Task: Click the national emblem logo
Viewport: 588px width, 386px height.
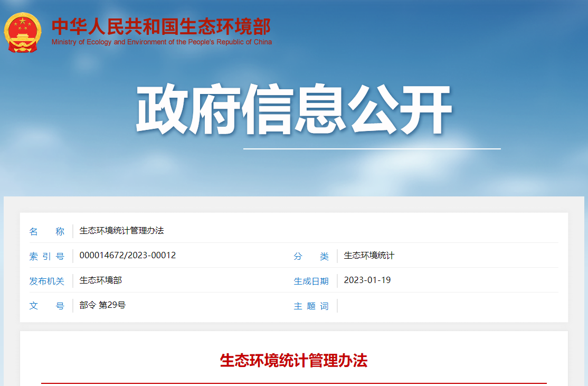Action: coord(23,33)
